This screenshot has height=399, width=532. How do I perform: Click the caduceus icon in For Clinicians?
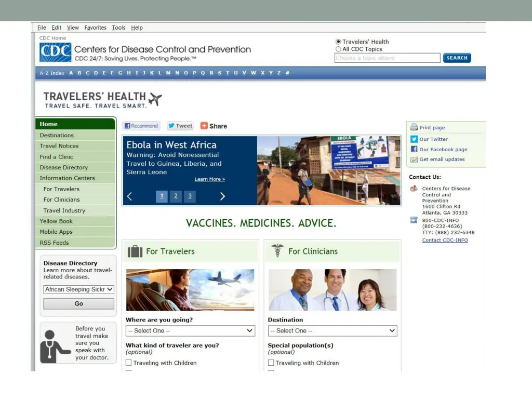277,251
